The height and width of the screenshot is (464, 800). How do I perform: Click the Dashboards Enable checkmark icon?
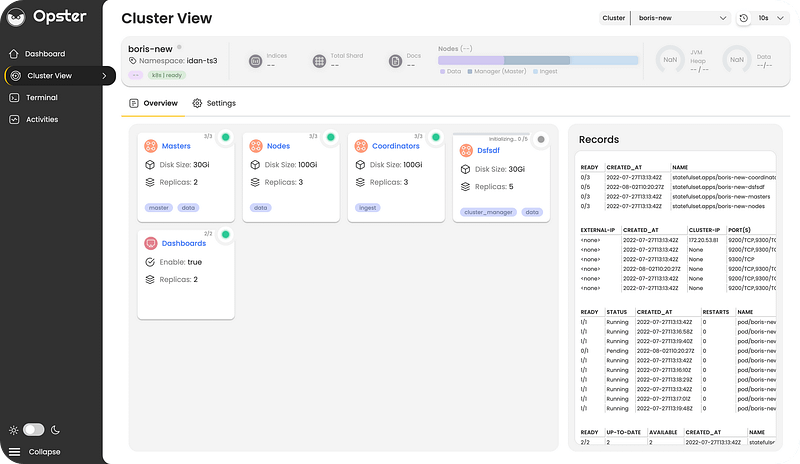click(150, 262)
